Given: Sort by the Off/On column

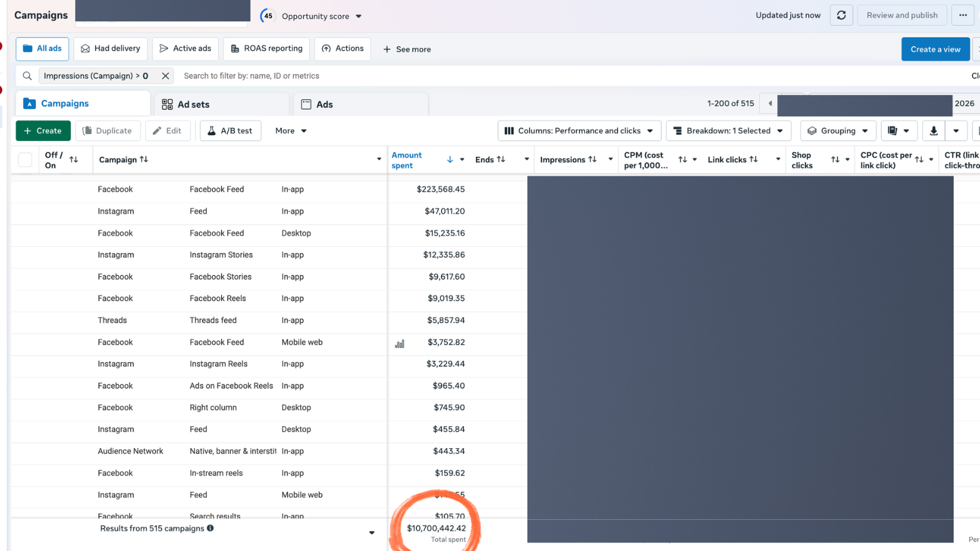Looking at the screenshot, I should [73, 160].
